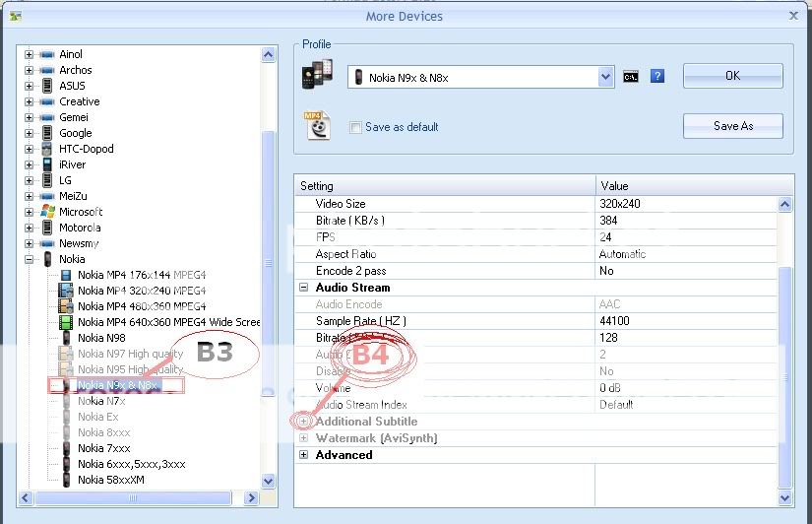The height and width of the screenshot is (524, 812).
Task: Enable the Save as default checkbox
Action: coord(355,127)
